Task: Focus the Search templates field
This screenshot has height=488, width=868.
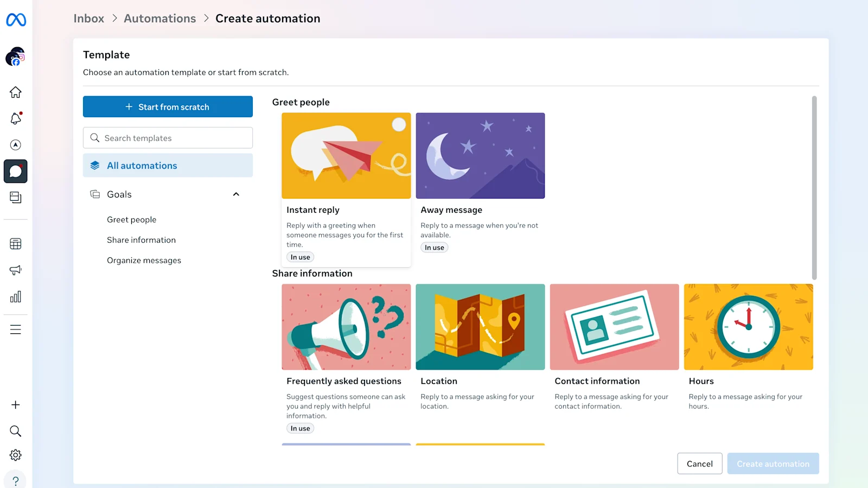Action: pyautogui.click(x=168, y=138)
